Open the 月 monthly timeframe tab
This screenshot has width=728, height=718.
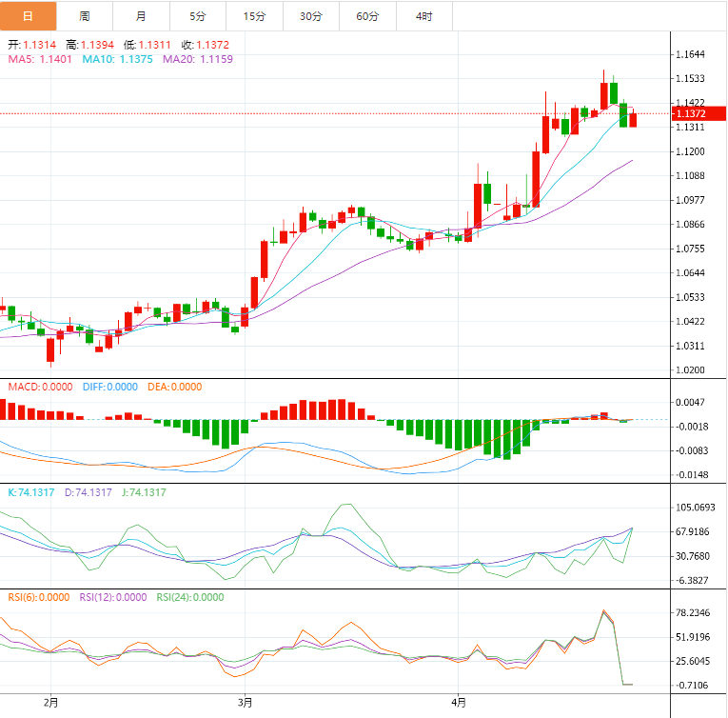click(141, 16)
